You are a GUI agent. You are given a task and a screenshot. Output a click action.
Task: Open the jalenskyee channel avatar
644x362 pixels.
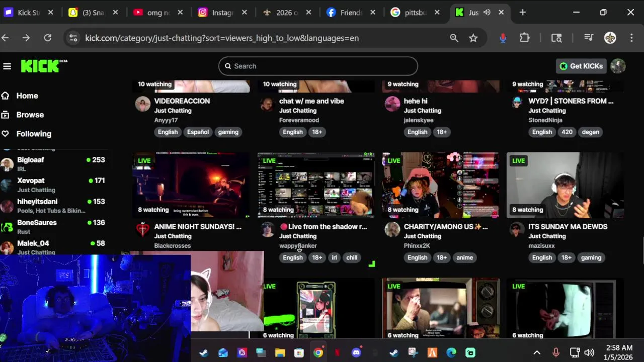pyautogui.click(x=392, y=104)
